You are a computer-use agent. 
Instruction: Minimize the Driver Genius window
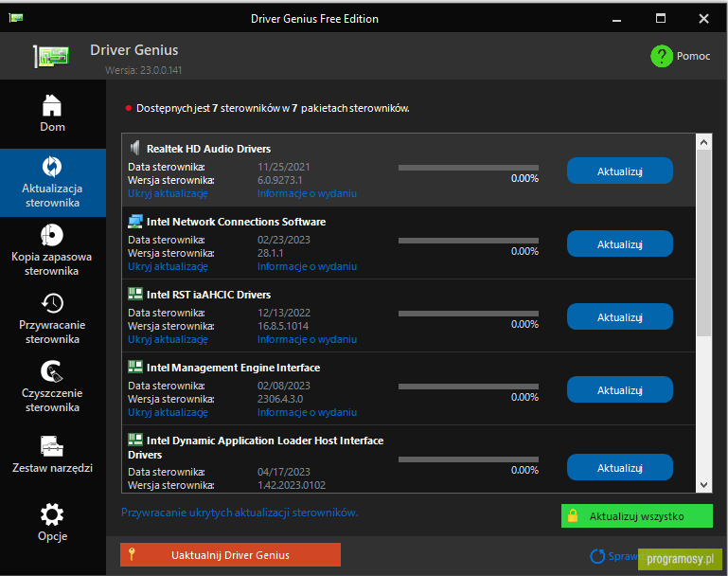coord(616,19)
